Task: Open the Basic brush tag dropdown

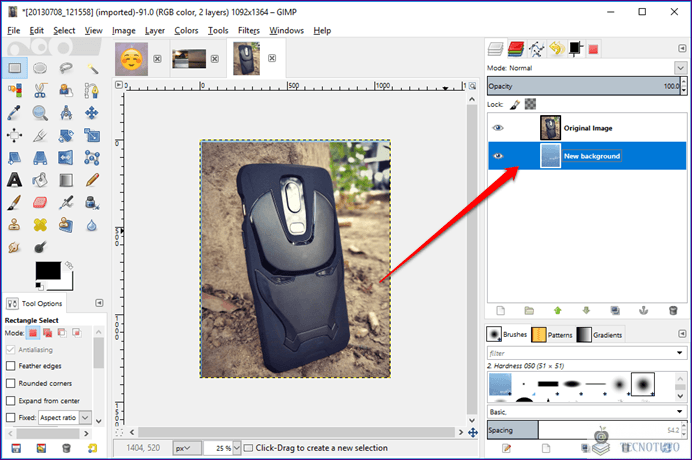Action: pos(679,412)
